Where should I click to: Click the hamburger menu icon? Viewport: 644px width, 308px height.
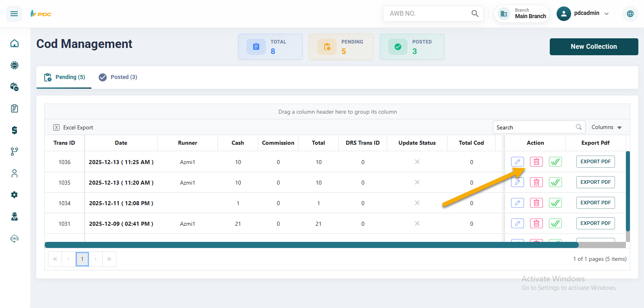click(14, 14)
